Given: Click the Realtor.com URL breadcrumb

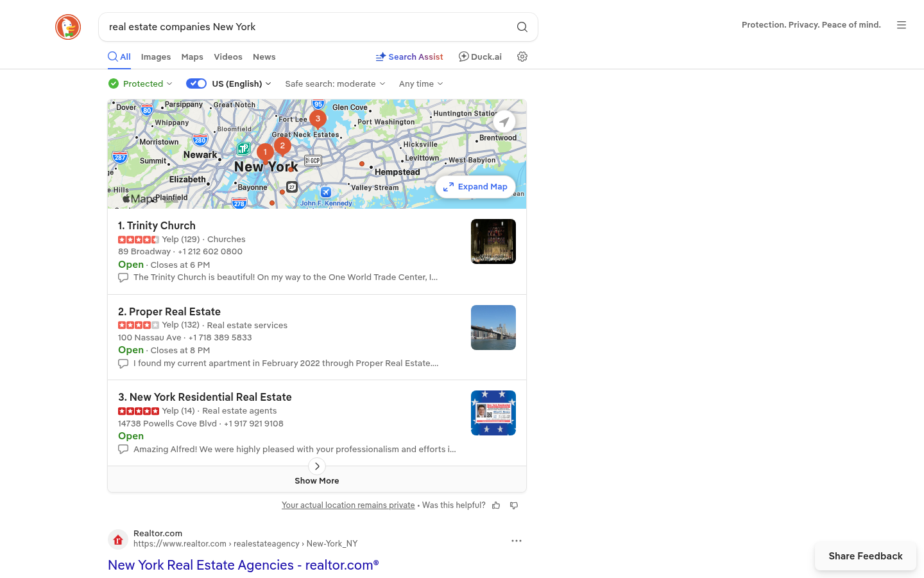Looking at the screenshot, I should click(x=245, y=544).
